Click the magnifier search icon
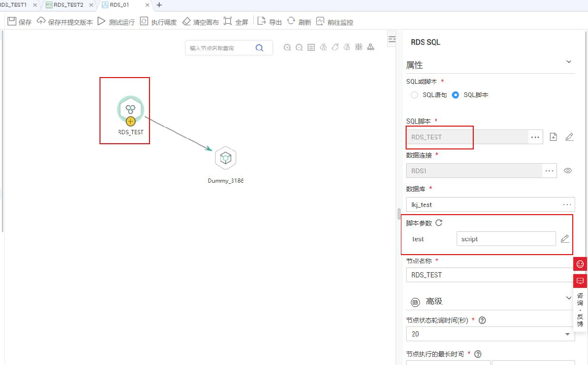588x365 pixels. click(259, 48)
